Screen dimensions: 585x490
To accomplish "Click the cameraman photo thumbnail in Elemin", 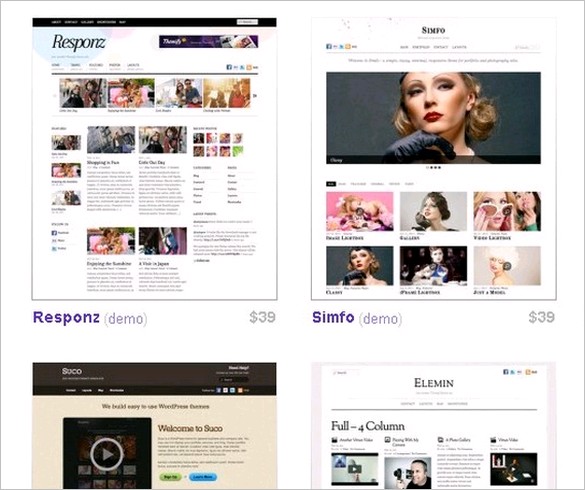I will coord(407,473).
